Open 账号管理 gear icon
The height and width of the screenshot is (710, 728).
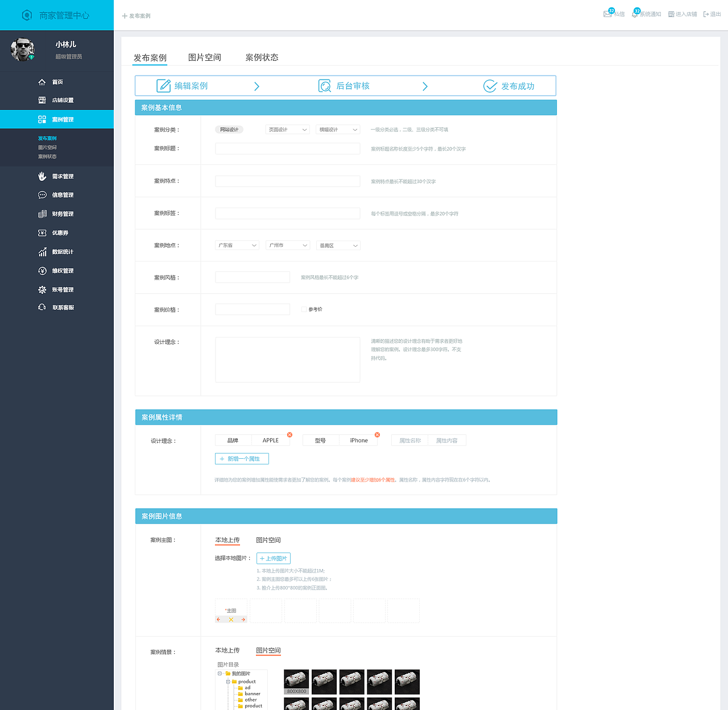42,289
